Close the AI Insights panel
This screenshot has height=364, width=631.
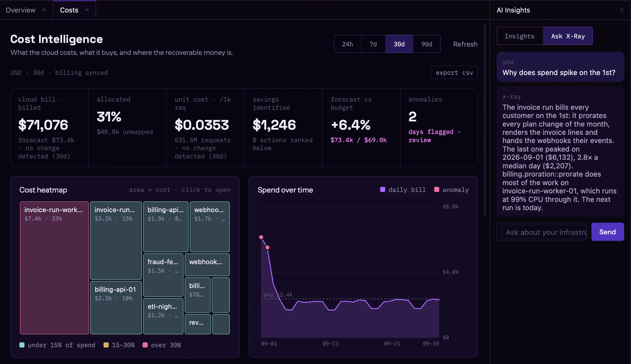click(622, 10)
